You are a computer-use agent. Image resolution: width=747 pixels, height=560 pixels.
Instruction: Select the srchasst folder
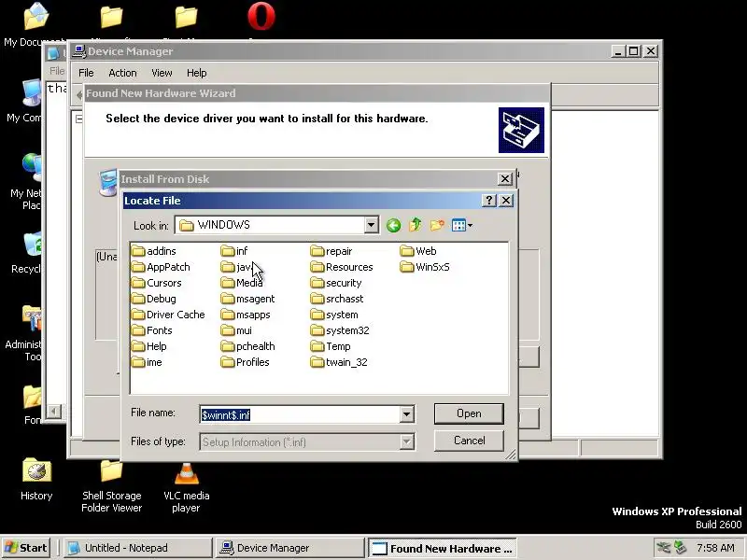[337, 299]
